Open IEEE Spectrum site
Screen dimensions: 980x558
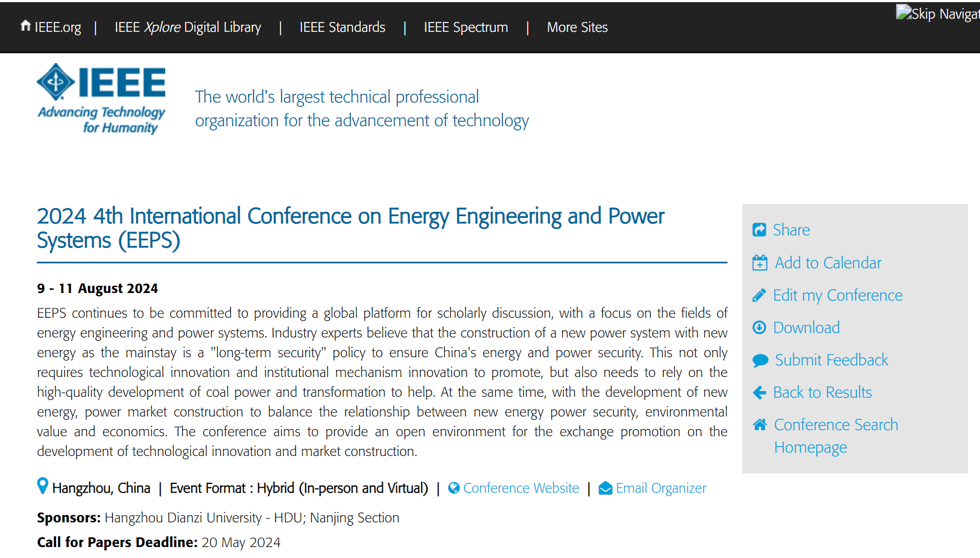coord(466,27)
